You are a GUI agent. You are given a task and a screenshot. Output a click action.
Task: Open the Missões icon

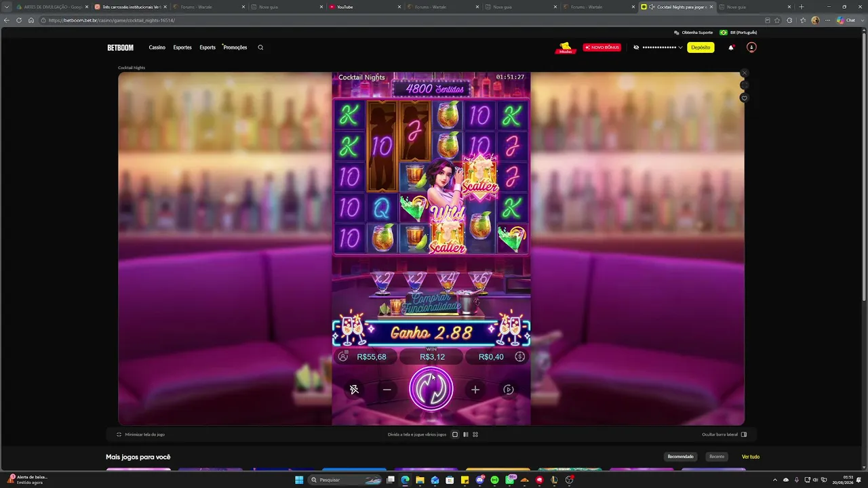coord(566,47)
